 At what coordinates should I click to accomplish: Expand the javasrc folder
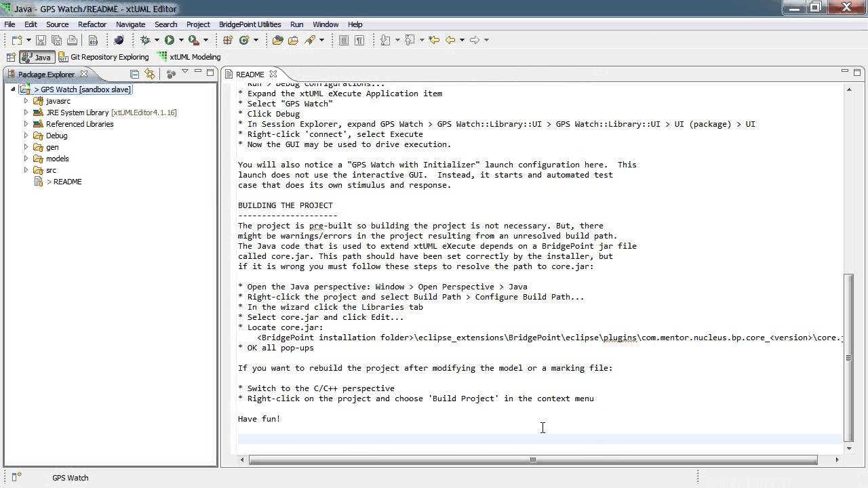tap(26, 101)
